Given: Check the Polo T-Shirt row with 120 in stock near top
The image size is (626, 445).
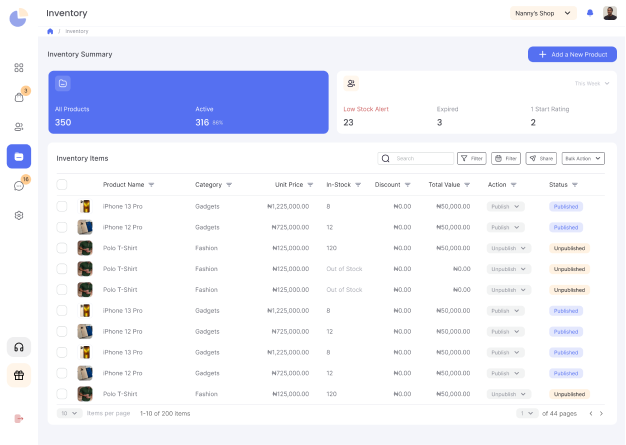Looking at the screenshot, I should point(61,248).
